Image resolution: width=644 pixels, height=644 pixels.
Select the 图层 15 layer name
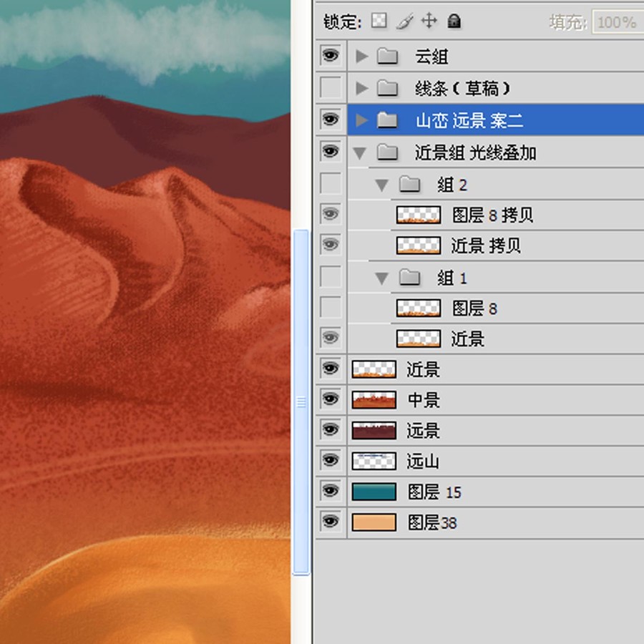[x=434, y=492]
